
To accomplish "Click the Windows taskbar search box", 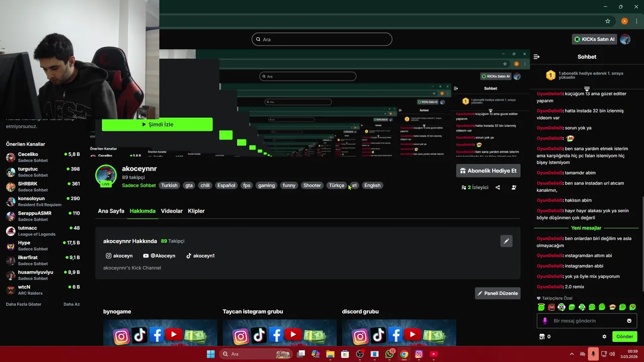I will [x=257, y=354].
